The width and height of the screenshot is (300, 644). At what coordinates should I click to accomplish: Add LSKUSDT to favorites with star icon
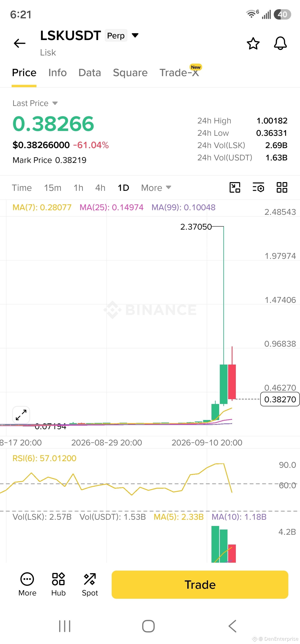(253, 44)
